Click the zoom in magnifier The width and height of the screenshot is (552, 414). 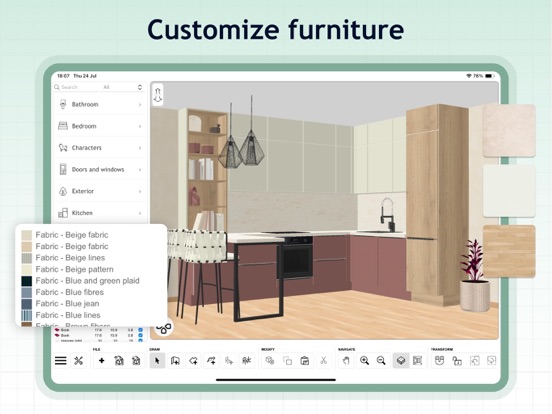click(x=364, y=360)
